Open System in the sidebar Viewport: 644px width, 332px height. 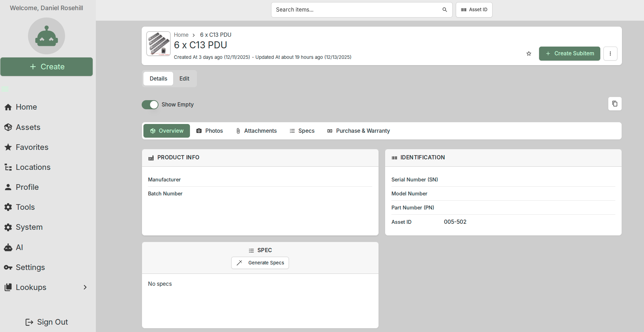pyautogui.click(x=24, y=227)
